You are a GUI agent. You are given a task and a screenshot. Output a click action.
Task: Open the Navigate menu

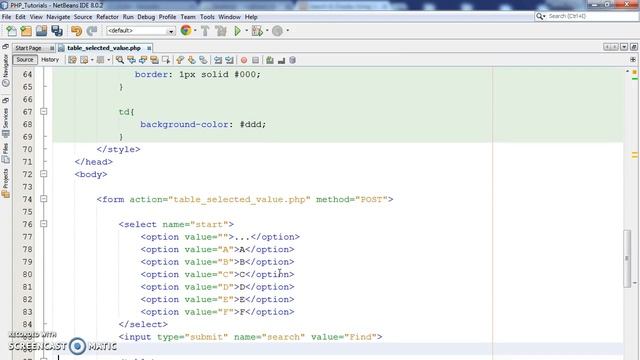tap(58, 17)
